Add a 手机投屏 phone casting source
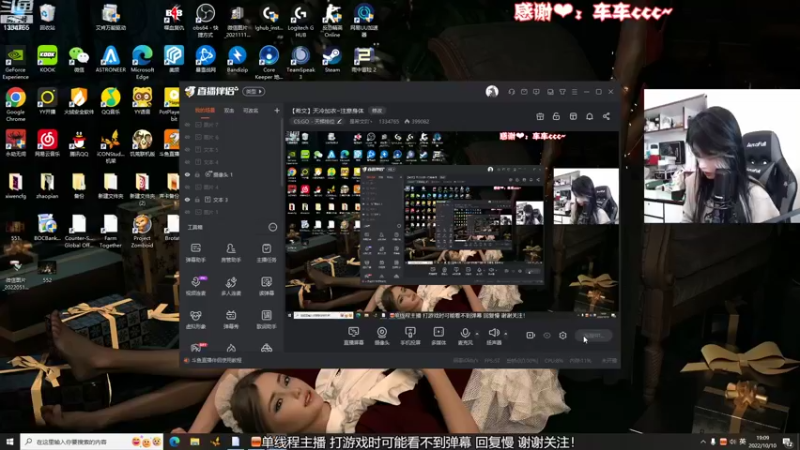This screenshot has width=800, height=450. tap(410, 336)
